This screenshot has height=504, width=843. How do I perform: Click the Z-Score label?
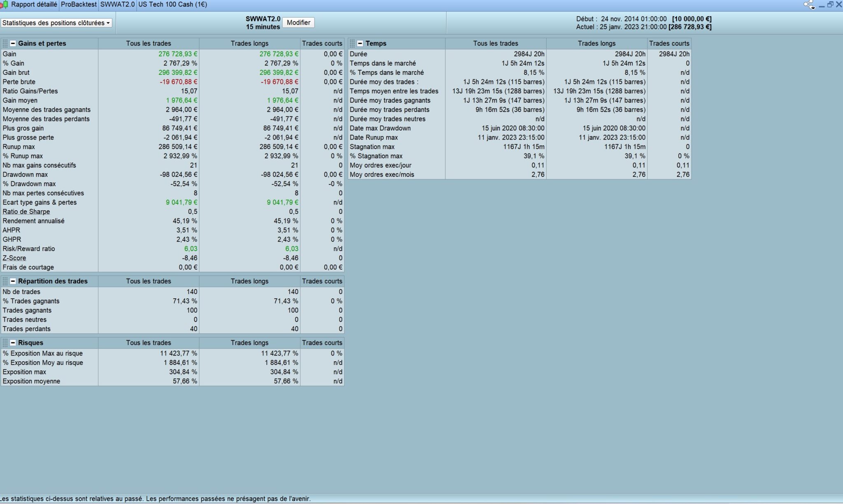click(14, 258)
